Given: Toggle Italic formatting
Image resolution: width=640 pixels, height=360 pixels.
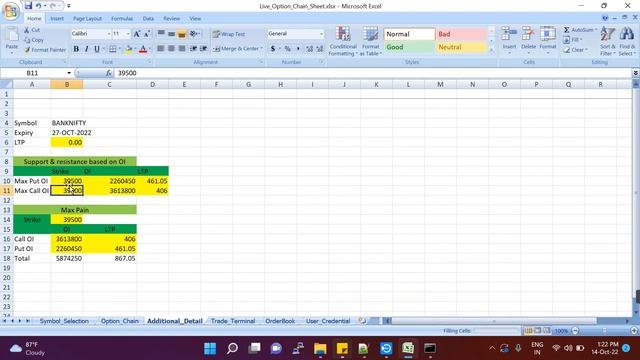Looking at the screenshot, I should (x=87, y=49).
